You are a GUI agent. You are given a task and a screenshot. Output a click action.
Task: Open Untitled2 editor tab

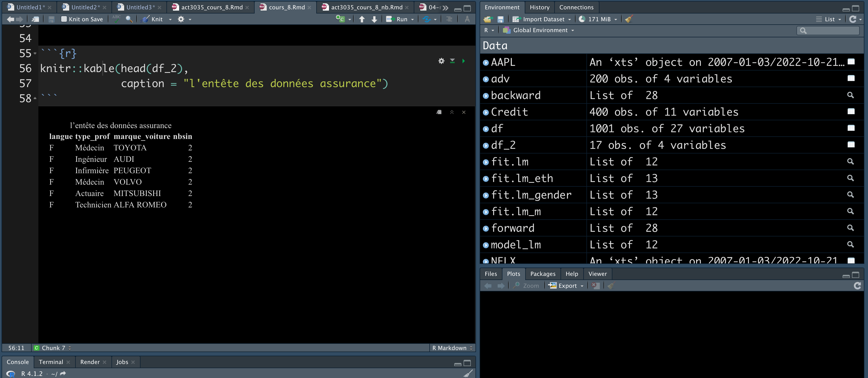[85, 7]
